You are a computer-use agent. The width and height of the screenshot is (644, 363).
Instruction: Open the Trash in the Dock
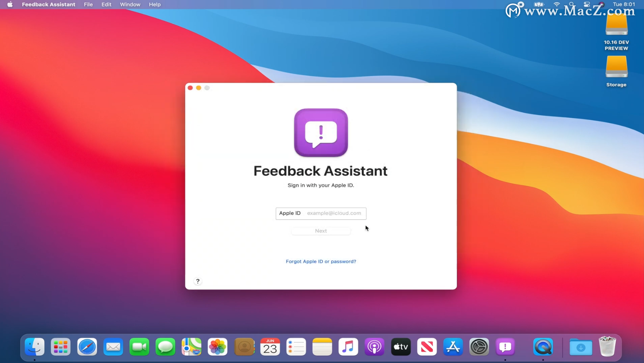coord(607,346)
